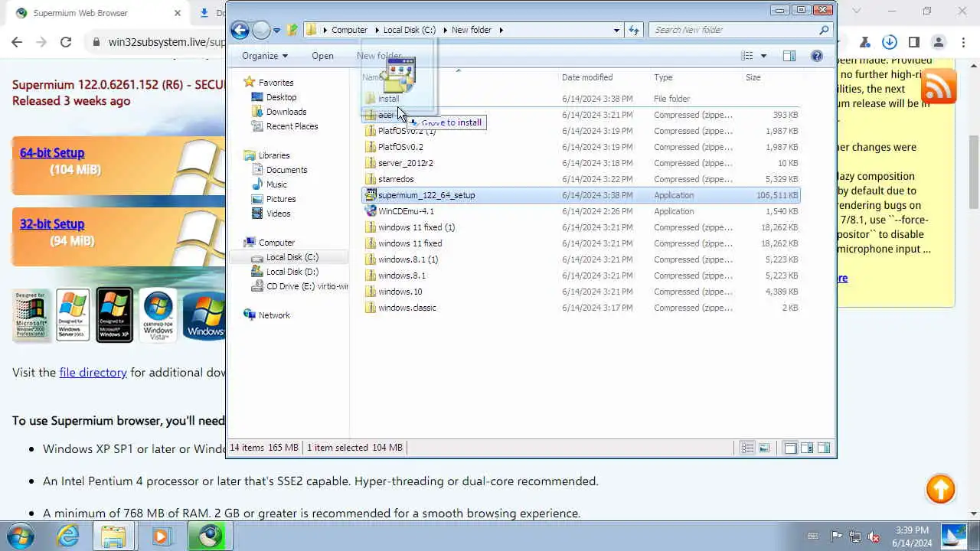Image resolution: width=980 pixels, height=551 pixels.
Task: Select the windows 11 fixed (1) file
Action: [x=416, y=227]
